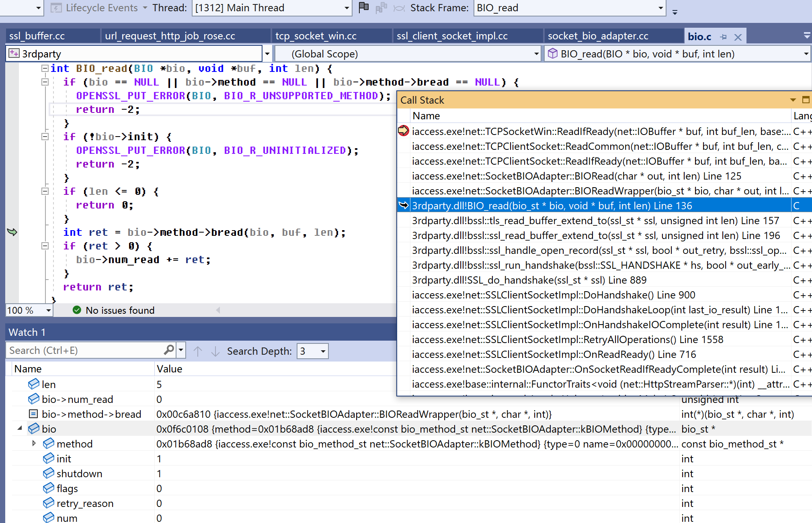The image size is (812, 523).
Task: Click the toolbar overflow options arrow
Action: click(x=675, y=12)
